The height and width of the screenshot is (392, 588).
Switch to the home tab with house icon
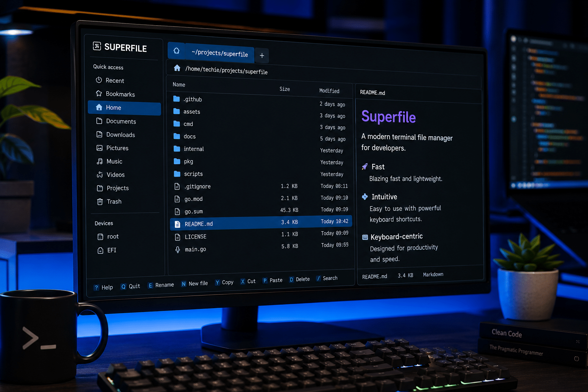pos(176,51)
